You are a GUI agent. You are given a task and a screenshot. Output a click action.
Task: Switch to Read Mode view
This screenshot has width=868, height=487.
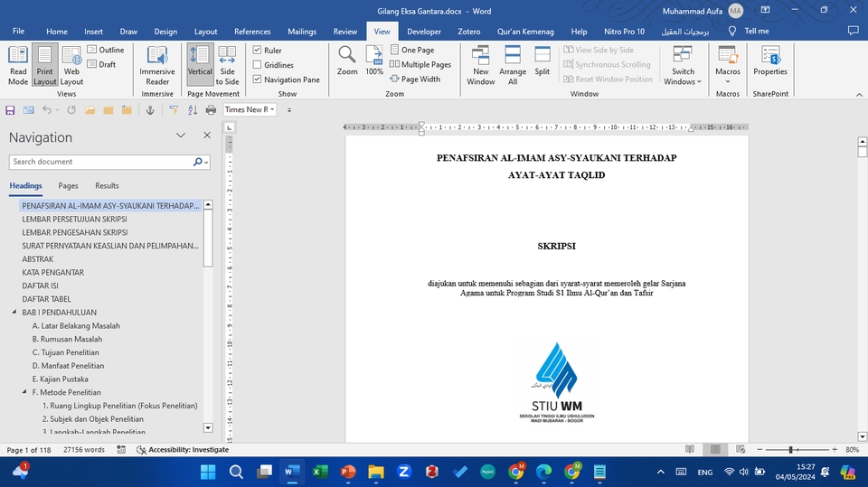click(x=18, y=65)
